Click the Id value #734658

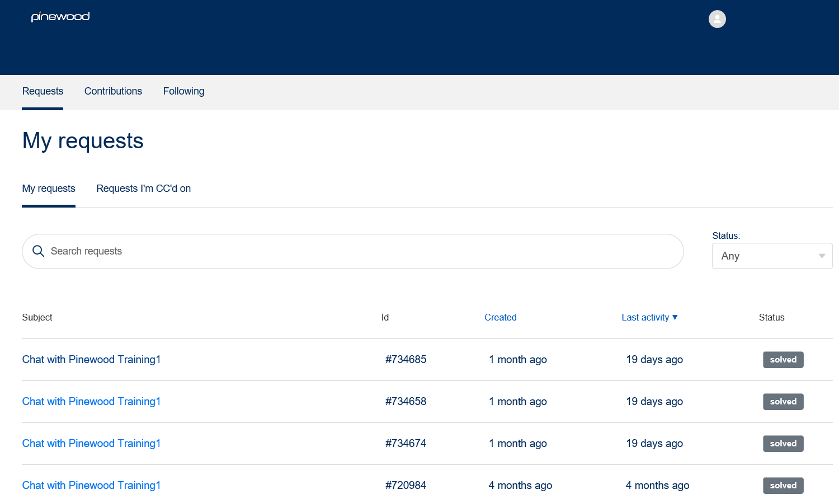(406, 402)
